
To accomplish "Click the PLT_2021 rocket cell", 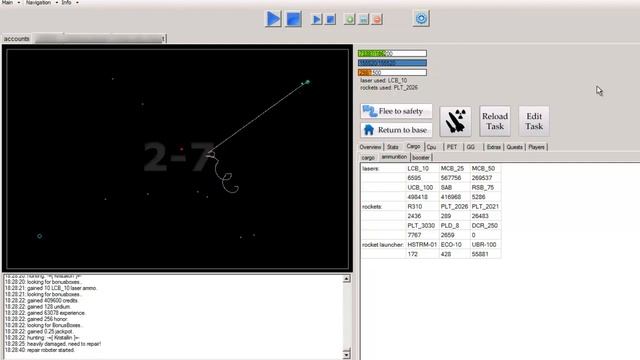I will [x=486, y=207].
